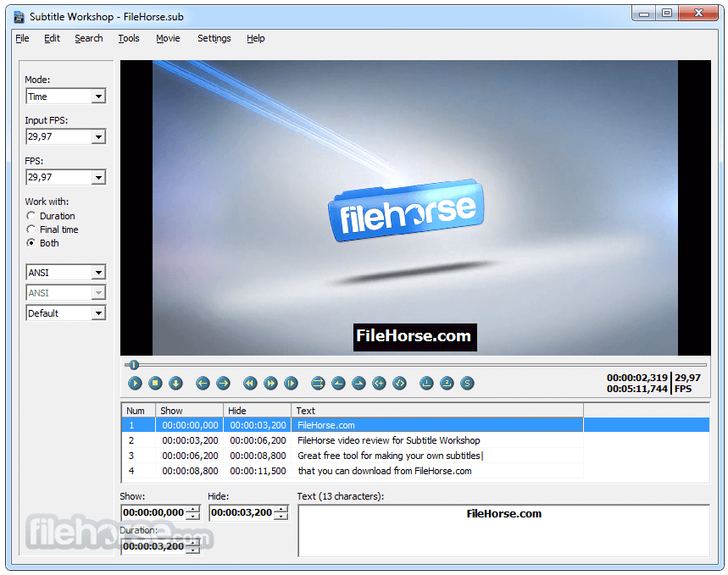Move the video seek slider handle
Screen dimensions: 728x575
(134, 365)
